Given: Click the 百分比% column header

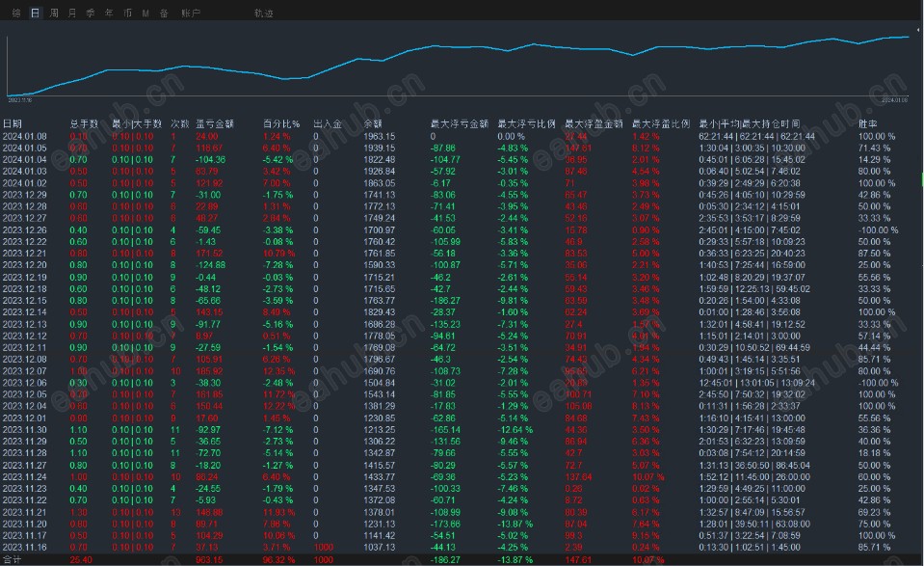Looking at the screenshot, I should 281,123.
